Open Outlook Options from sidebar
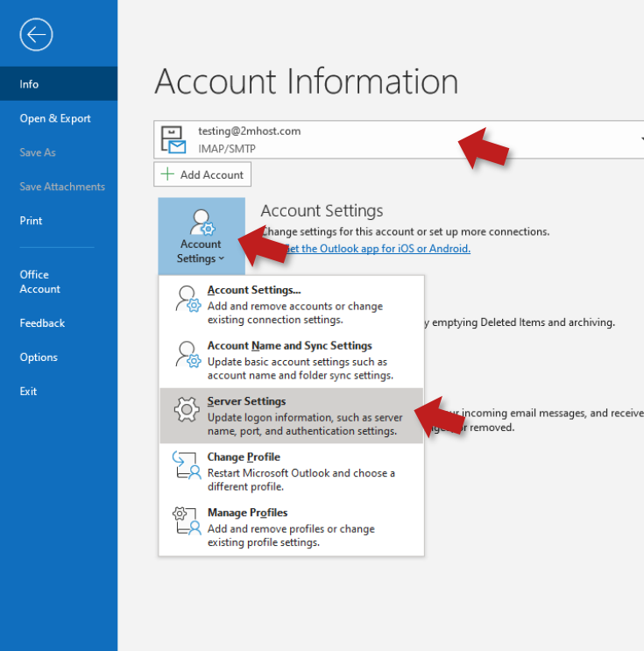Screen dimensions: 644x651 click(x=39, y=357)
